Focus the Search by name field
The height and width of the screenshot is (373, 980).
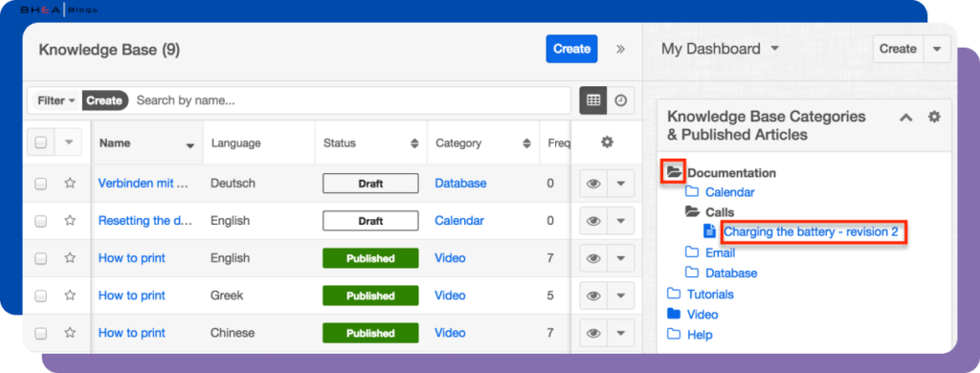click(350, 100)
